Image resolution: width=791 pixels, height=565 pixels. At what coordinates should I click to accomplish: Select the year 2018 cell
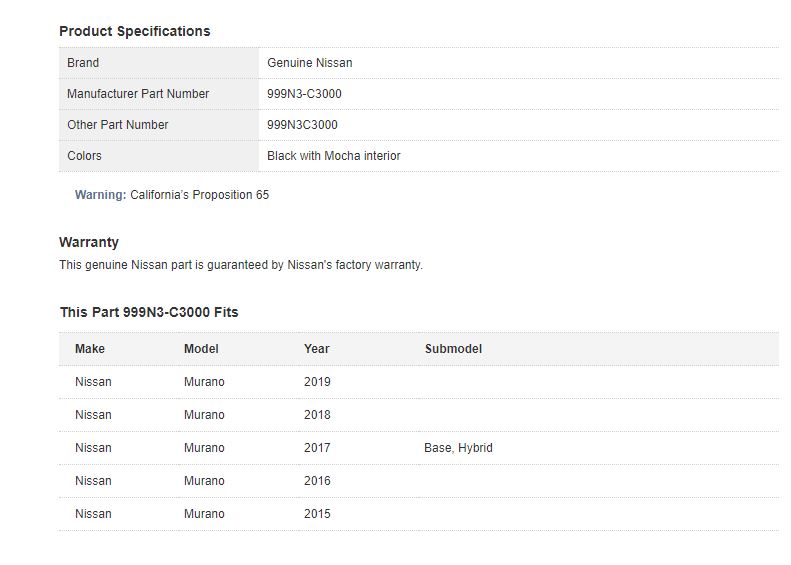317,415
